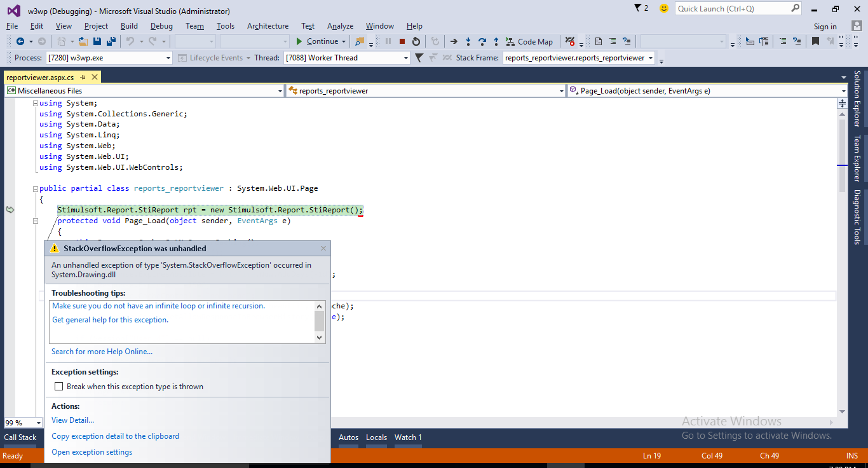Click 'Get general help for this exception' link
Viewport: 868px width, 468px height.
click(110, 320)
